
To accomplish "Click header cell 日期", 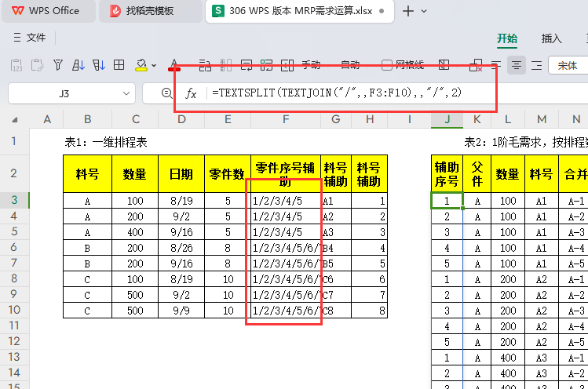I will click(181, 174).
